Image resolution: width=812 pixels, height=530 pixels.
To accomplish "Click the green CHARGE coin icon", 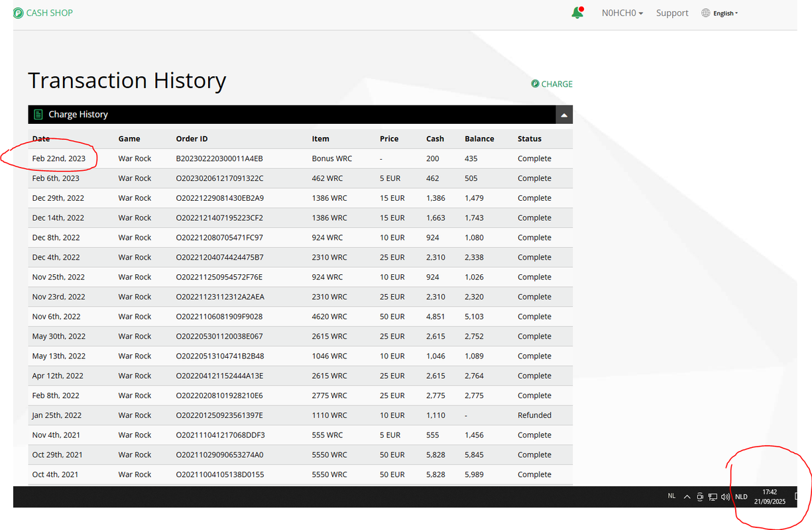I will tap(535, 83).
